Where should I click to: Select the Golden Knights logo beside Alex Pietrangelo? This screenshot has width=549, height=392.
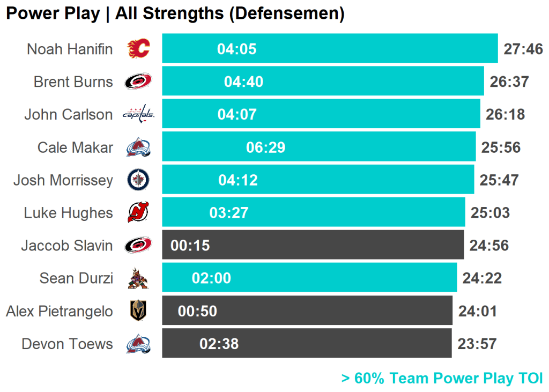[x=138, y=311]
